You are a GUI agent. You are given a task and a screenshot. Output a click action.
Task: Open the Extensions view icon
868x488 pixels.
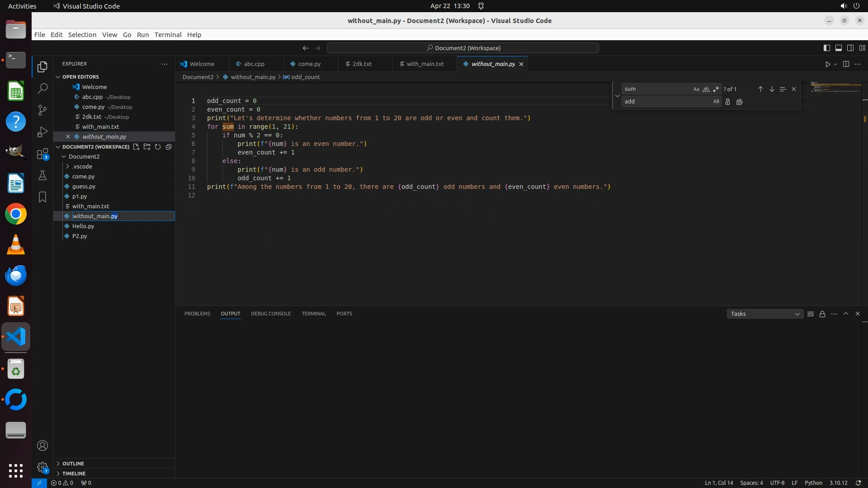(x=42, y=154)
